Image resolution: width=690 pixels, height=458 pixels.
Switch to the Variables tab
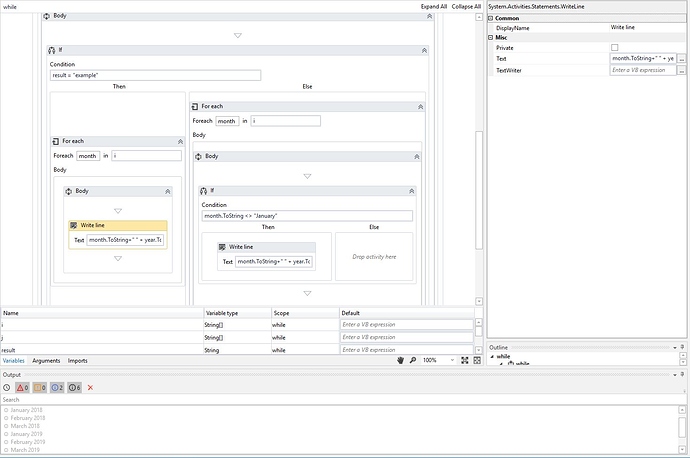(14, 361)
